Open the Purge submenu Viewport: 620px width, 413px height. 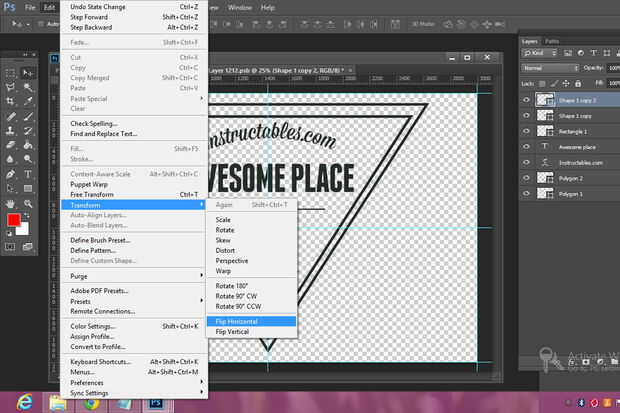tap(134, 276)
